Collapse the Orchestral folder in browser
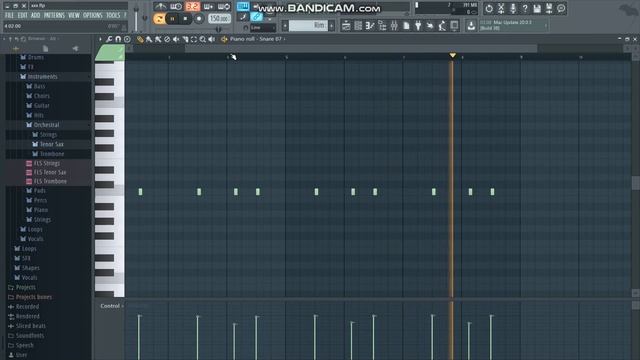The width and height of the screenshot is (640, 360). tap(46, 124)
